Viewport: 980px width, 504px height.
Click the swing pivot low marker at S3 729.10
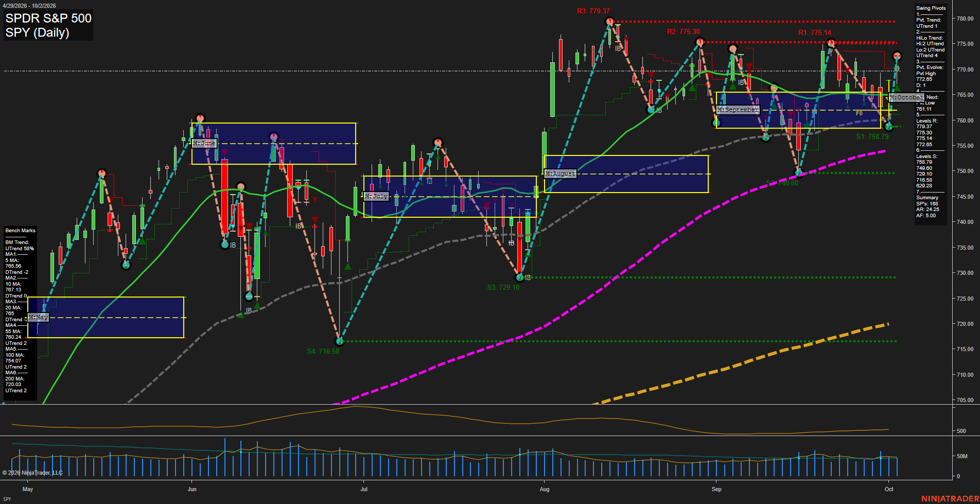(520, 278)
